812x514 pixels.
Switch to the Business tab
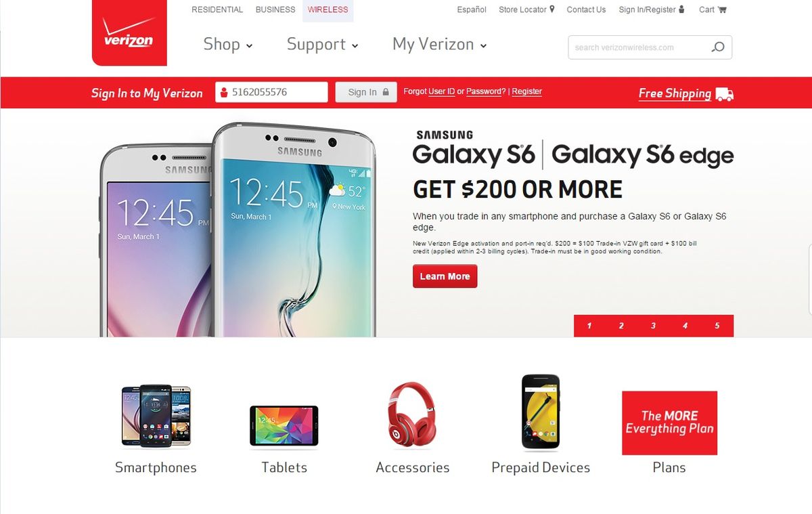tap(275, 9)
